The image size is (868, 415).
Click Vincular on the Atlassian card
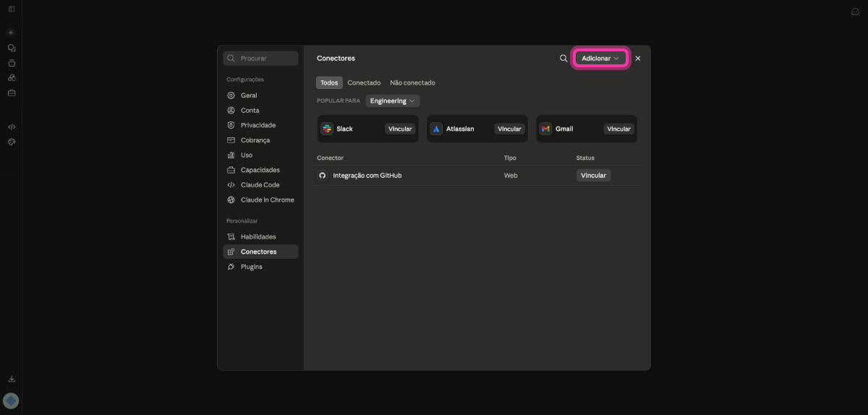coord(509,129)
